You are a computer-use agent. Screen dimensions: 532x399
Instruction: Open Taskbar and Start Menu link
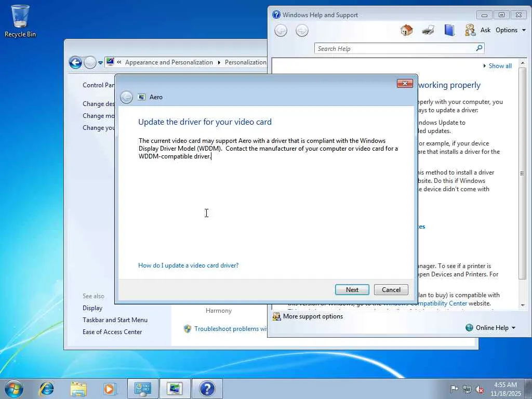click(x=115, y=320)
